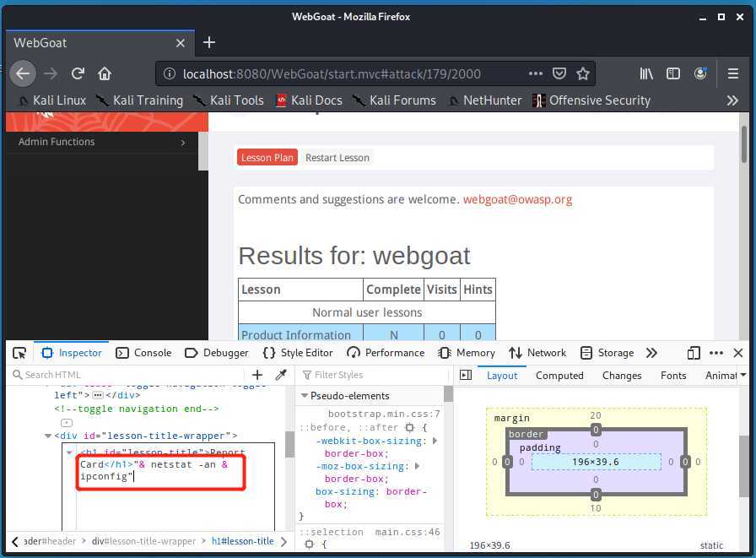Image resolution: width=756 pixels, height=558 pixels.
Task: Go back using the browser back arrow
Action: click(x=23, y=73)
